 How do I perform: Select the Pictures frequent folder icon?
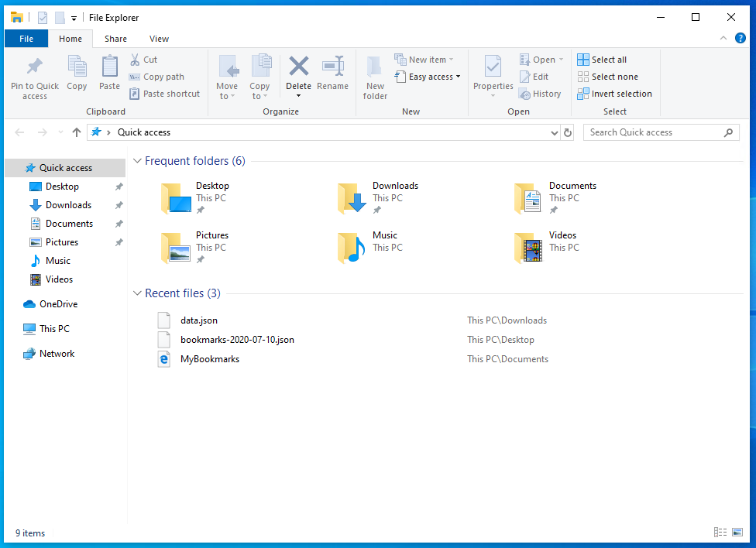[x=177, y=248]
